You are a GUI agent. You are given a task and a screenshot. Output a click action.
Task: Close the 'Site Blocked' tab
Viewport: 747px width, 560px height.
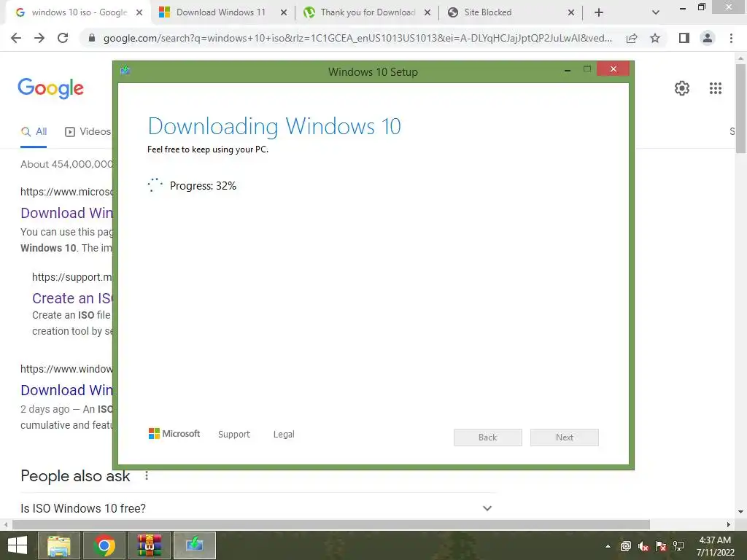click(x=571, y=13)
